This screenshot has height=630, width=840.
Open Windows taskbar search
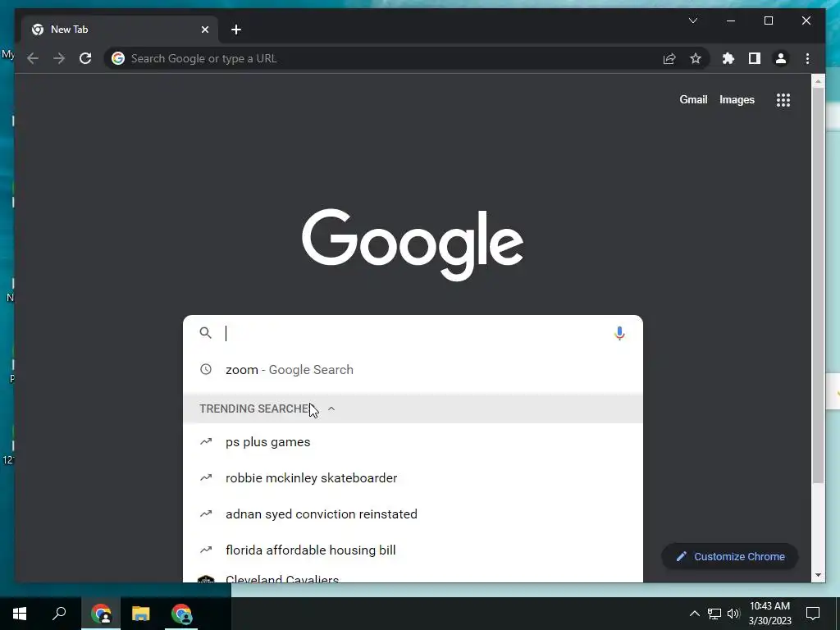coord(59,614)
